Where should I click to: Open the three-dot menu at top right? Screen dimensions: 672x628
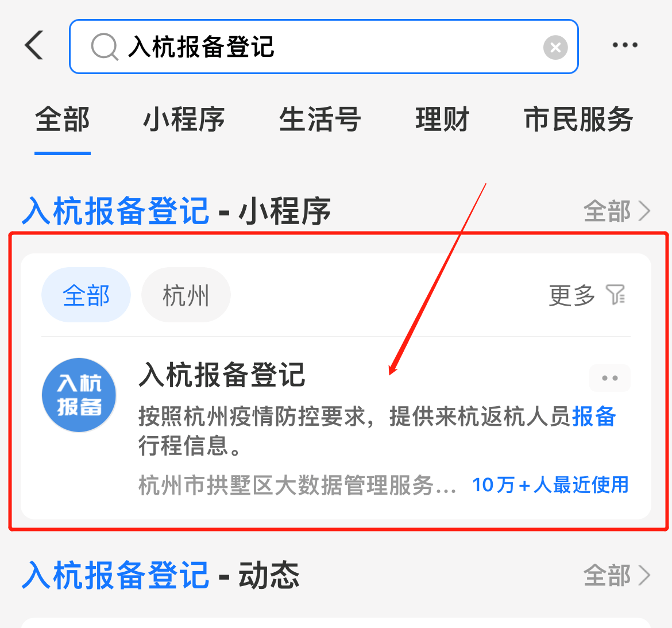point(625,45)
